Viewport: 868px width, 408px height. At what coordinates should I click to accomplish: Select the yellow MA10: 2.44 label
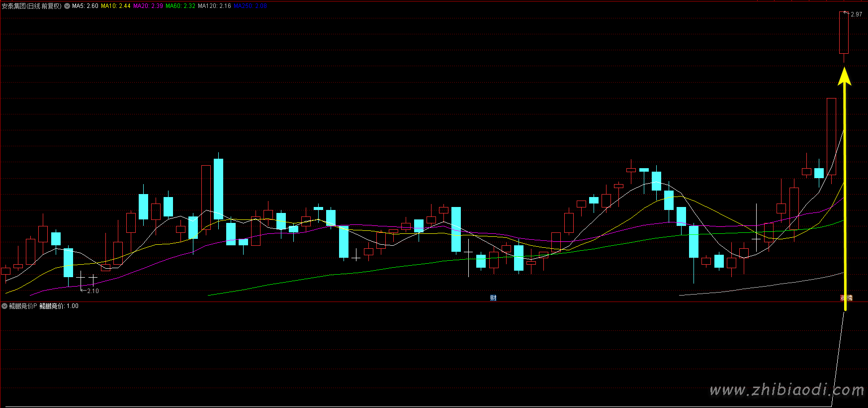pyautogui.click(x=115, y=6)
